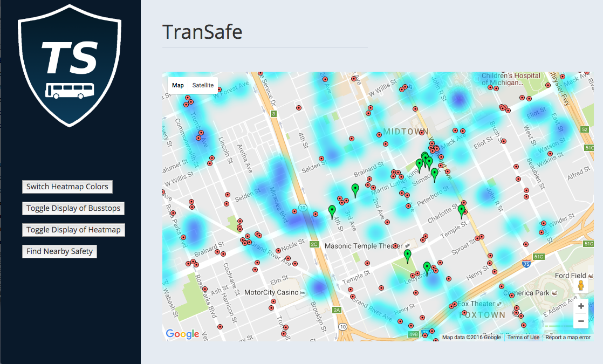Image resolution: width=603 pixels, height=364 pixels.
Task: Toggle Display of Heatmap
Action: coord(73,230)
